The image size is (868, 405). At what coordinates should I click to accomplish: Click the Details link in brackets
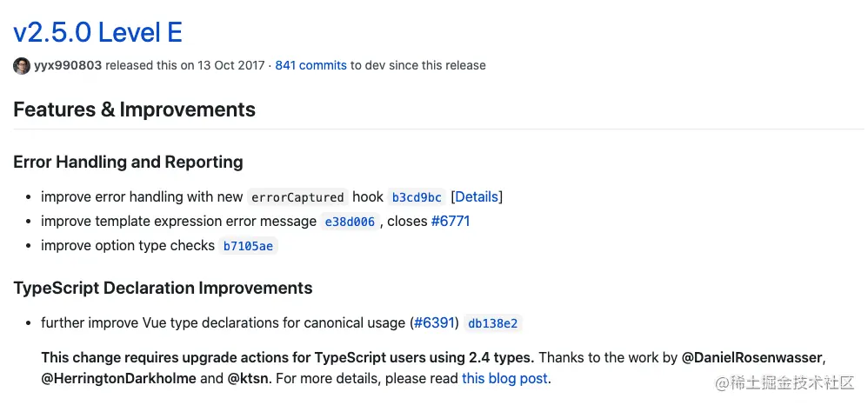477,197
